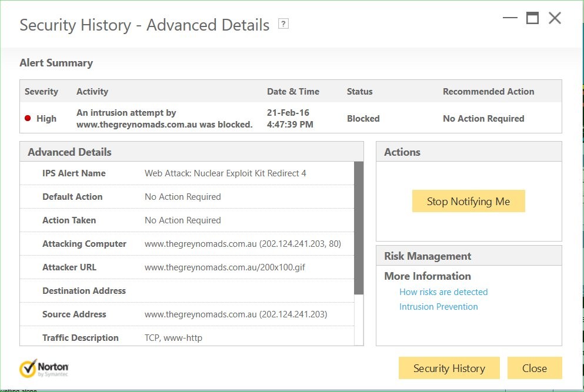The height and width of the screenshot is (392, 584).
Task: Click the Attacking Computer row
Action: [x=187, y=244]
